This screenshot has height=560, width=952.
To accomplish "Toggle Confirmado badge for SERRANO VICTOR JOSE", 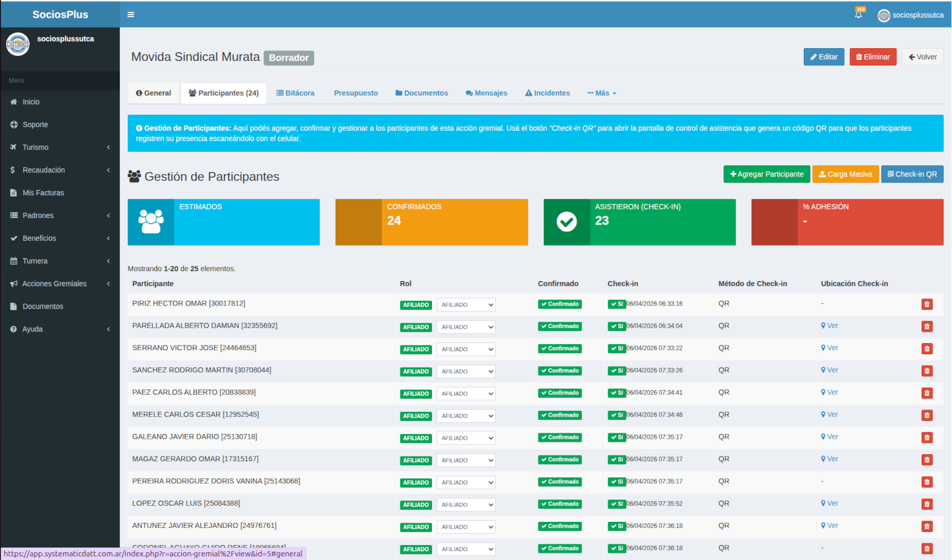I will click(x=560, y=348).
